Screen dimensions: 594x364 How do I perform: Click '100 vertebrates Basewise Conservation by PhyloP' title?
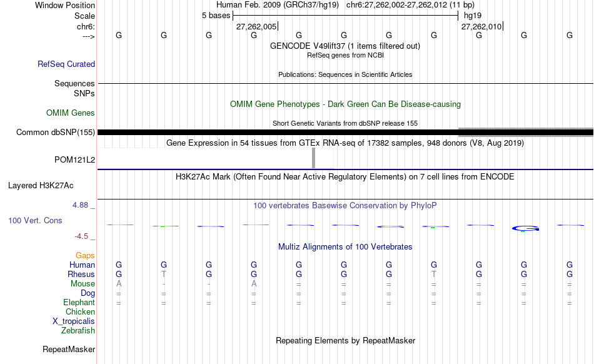345,206
